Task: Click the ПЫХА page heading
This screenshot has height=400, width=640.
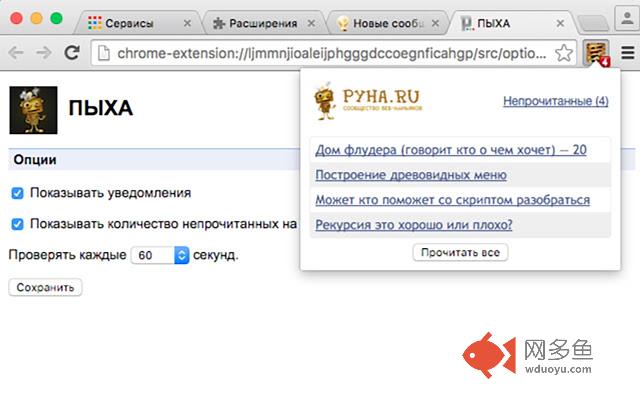Action: (x=100, y=108)
